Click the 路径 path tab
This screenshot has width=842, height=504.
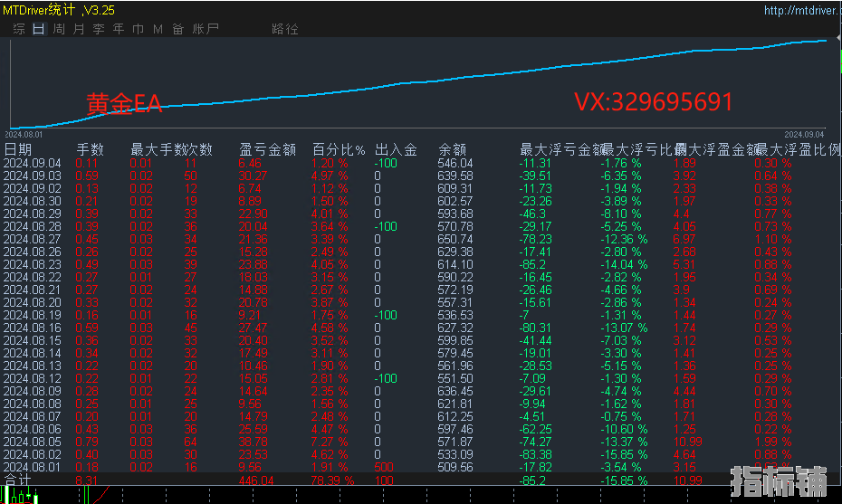click(x=284, y=29)
